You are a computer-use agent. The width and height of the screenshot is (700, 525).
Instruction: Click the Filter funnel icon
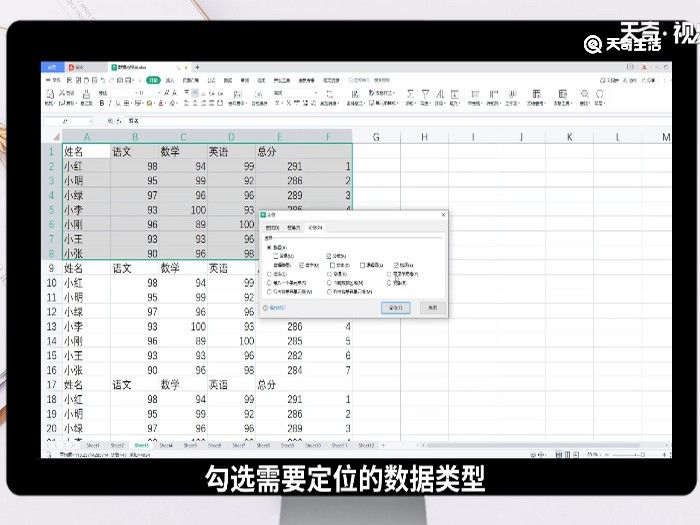[x=425, y=94]
